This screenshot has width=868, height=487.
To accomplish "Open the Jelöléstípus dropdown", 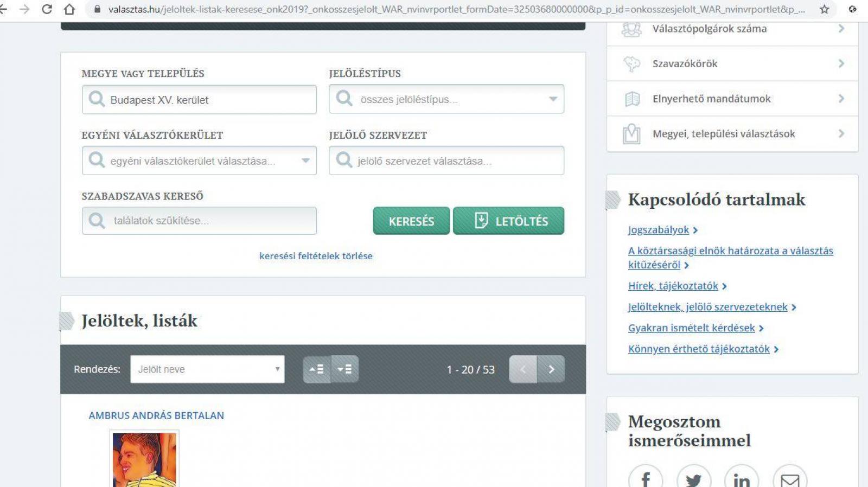I will point(446,99).
